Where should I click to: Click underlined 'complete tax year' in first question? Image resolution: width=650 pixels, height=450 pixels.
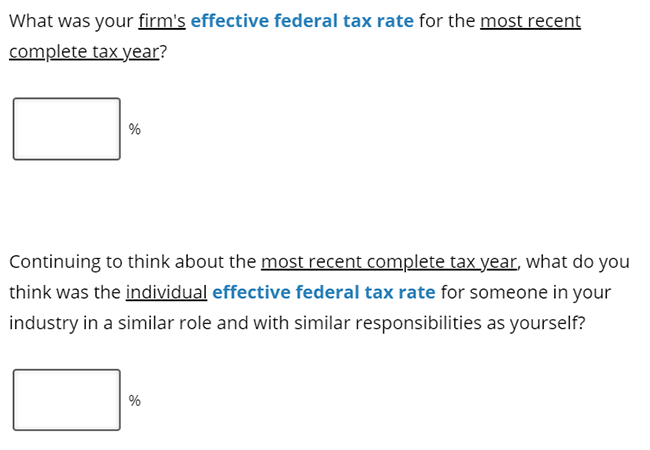click(x=84, y=52)
